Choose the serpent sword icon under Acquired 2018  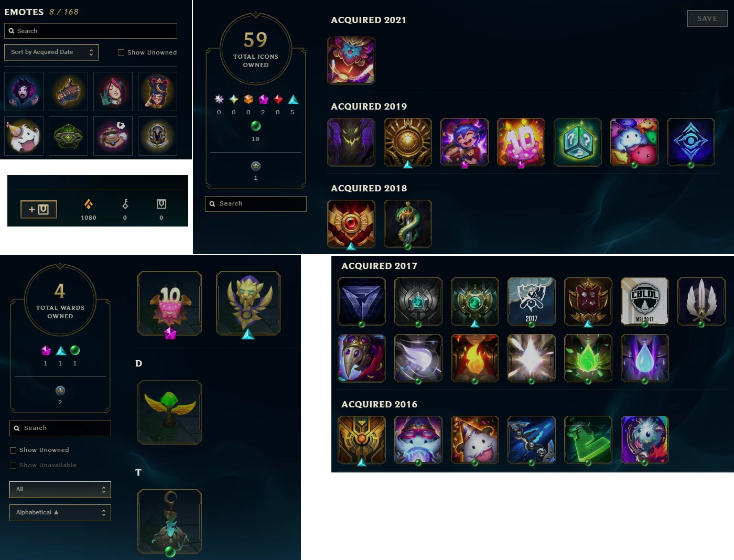coord(408,224)
